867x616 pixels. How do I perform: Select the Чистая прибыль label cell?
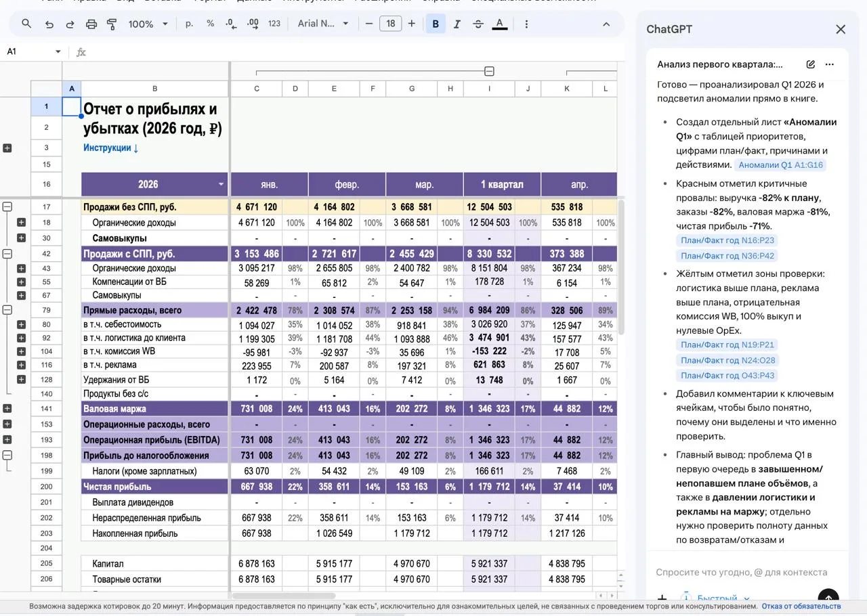155,487
